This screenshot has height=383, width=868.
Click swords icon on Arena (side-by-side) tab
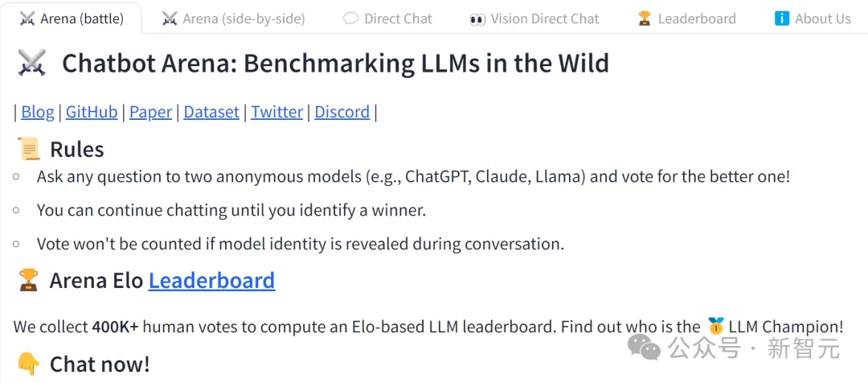[x=170, y=19]
